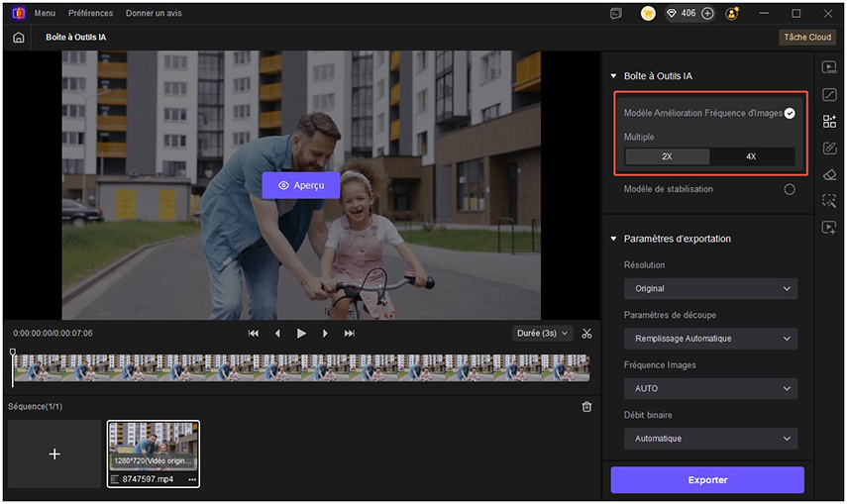
Task: Skip to the beginning of video
Action: [x=254, y=334]
